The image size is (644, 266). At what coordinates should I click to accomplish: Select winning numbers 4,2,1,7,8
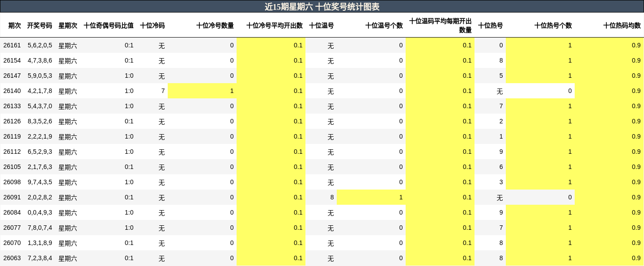click(x=40, y=91)
